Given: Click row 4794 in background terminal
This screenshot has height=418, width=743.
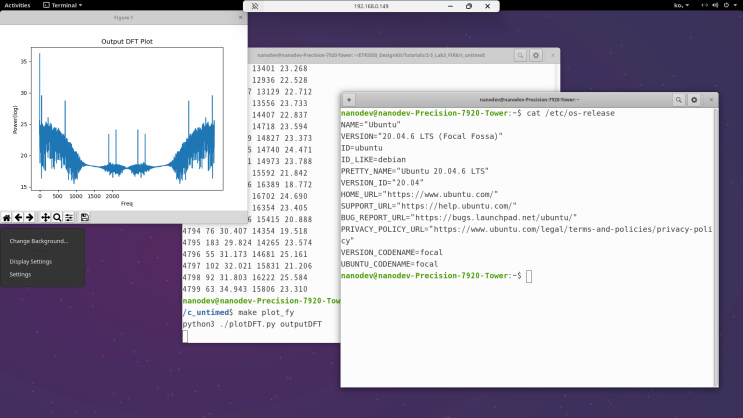Looking at the screenshot, I should (245, 231).
